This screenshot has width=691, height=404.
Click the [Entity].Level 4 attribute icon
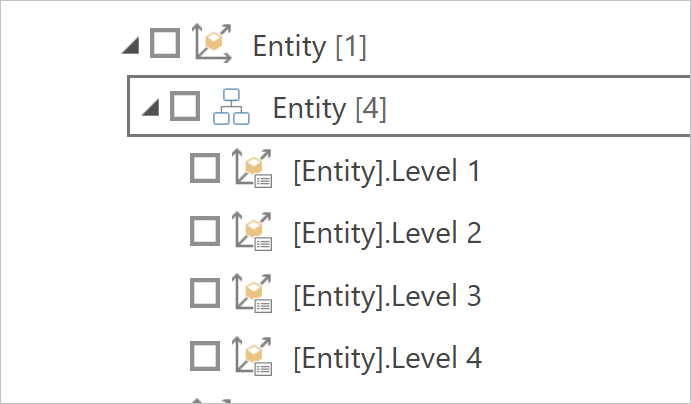[x=253, y=357]
